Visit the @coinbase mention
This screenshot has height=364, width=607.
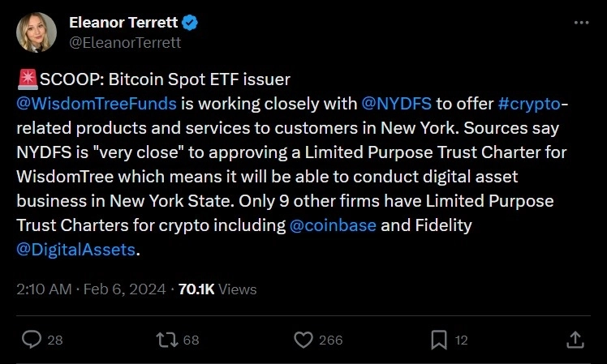[333, 225]
